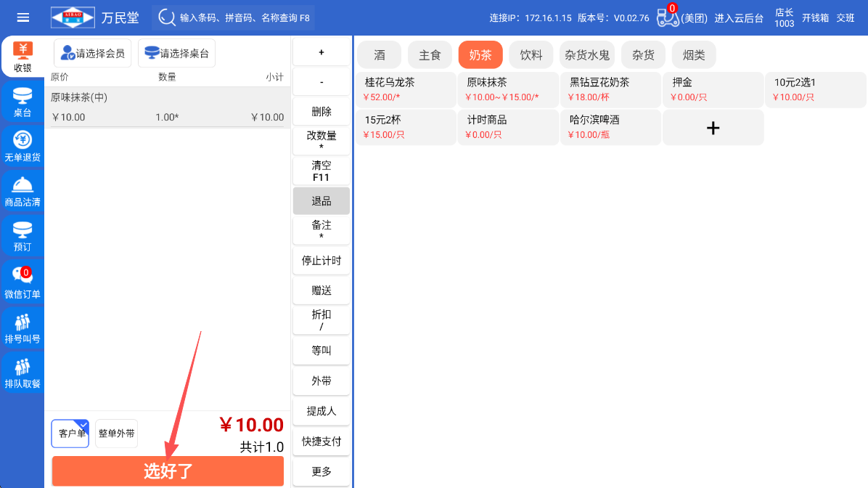
Task: Increase quantity with the + stepper
Action: click(322, 52)
